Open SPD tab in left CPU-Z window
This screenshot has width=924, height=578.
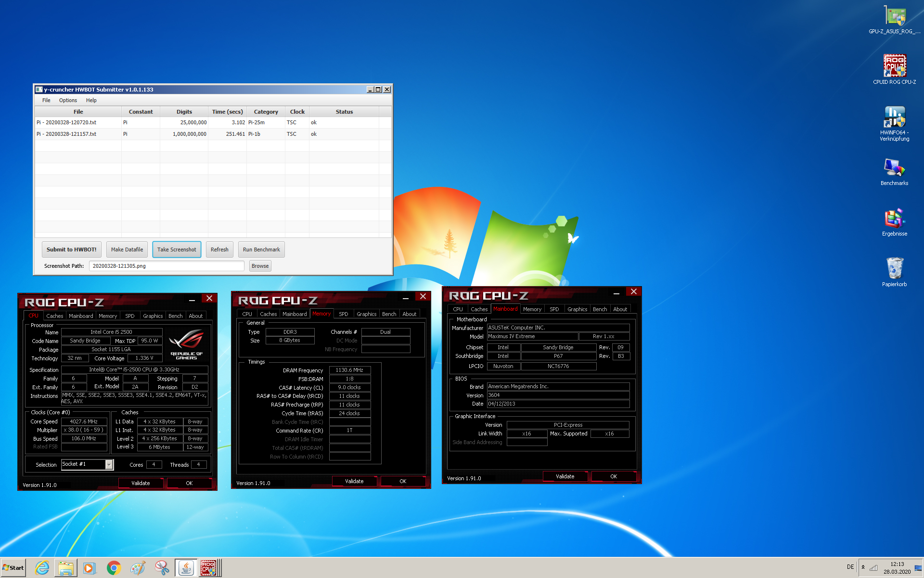pos(130,316)
